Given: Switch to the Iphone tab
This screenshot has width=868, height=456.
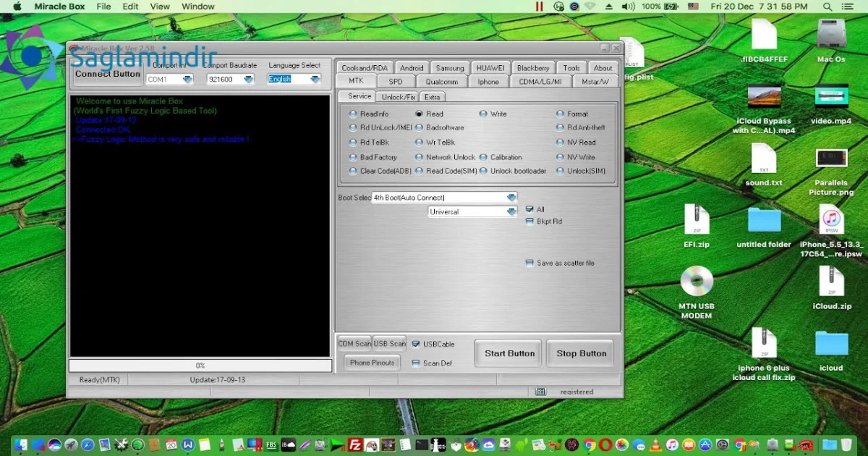Looking at the screenshot, I should point(488,82).
